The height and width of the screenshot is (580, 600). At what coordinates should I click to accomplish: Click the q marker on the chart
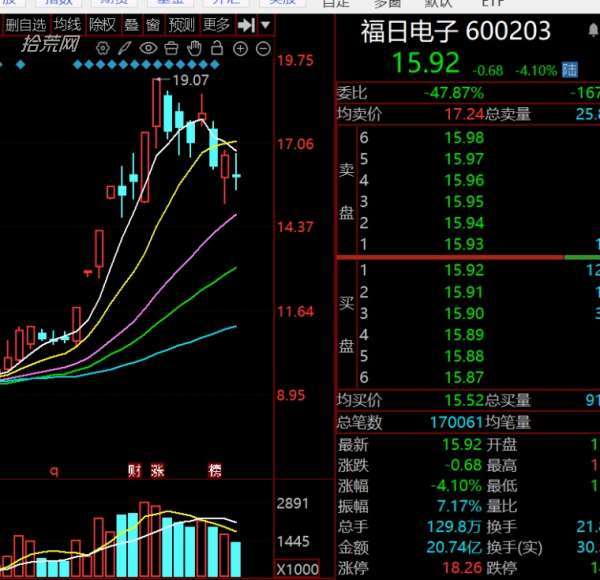tap(54, 471)
